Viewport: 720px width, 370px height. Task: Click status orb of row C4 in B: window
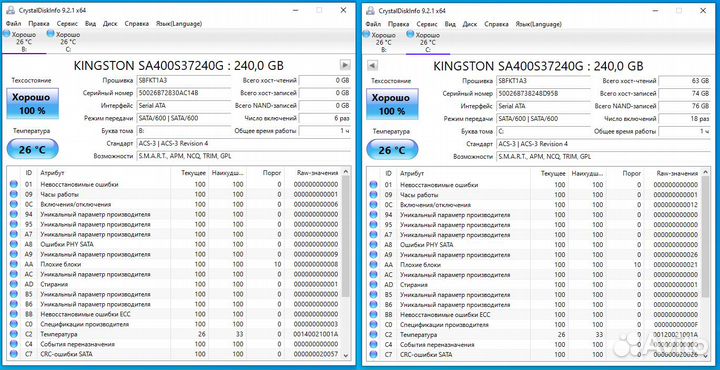point(13,344)
